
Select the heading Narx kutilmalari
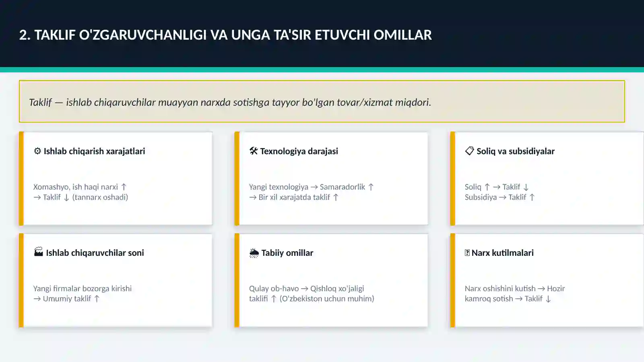click(503, 253)
